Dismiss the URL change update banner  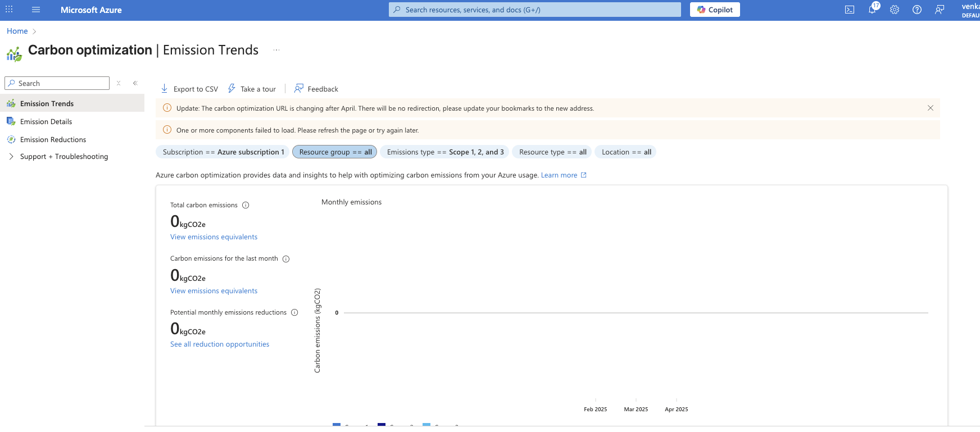tap(930, 108)
